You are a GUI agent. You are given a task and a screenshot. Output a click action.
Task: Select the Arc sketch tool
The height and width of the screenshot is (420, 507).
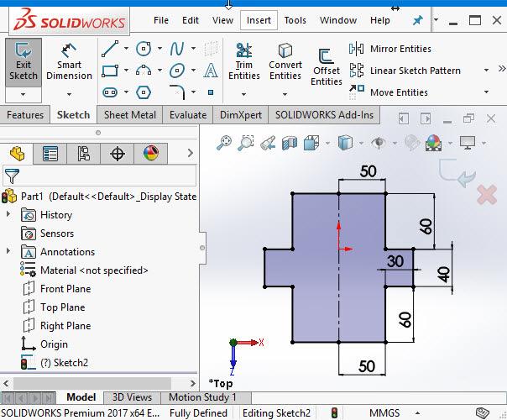[x=144, y=71]
